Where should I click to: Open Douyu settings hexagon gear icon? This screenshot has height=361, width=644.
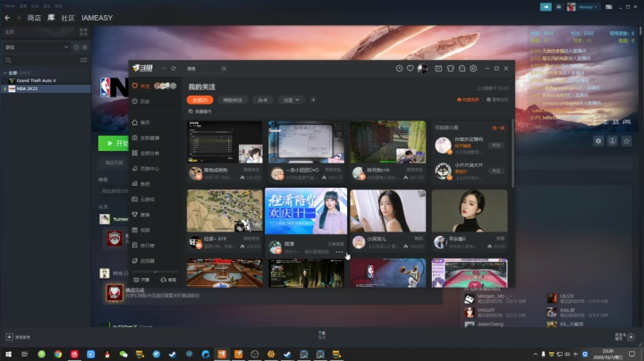click(x=473, y=69)
